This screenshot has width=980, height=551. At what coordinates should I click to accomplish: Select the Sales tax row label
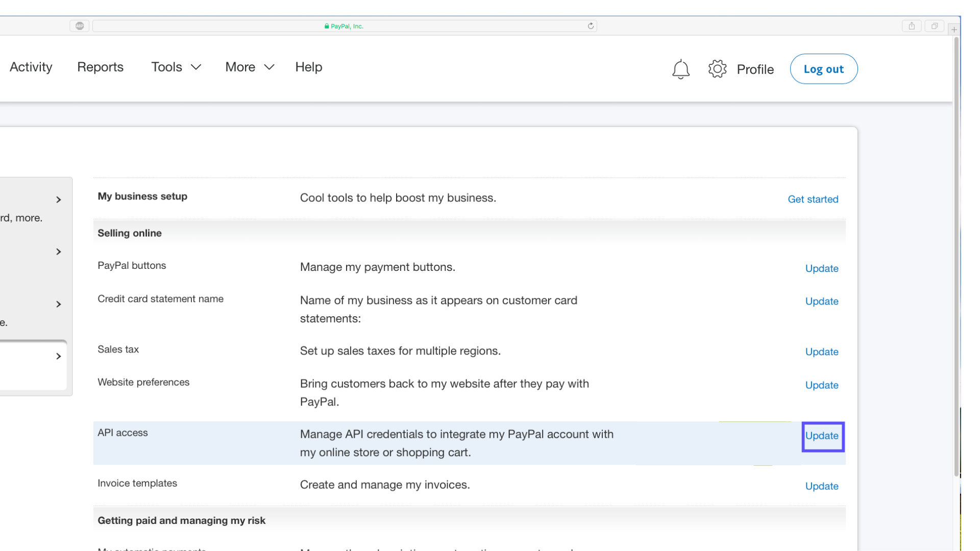coord(118,349)
